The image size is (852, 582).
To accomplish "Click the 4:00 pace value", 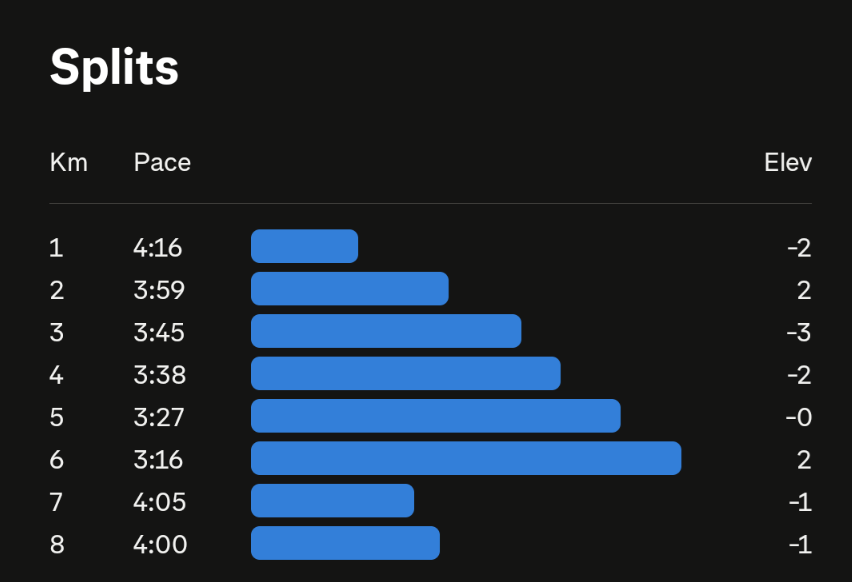I will (160, 544).
